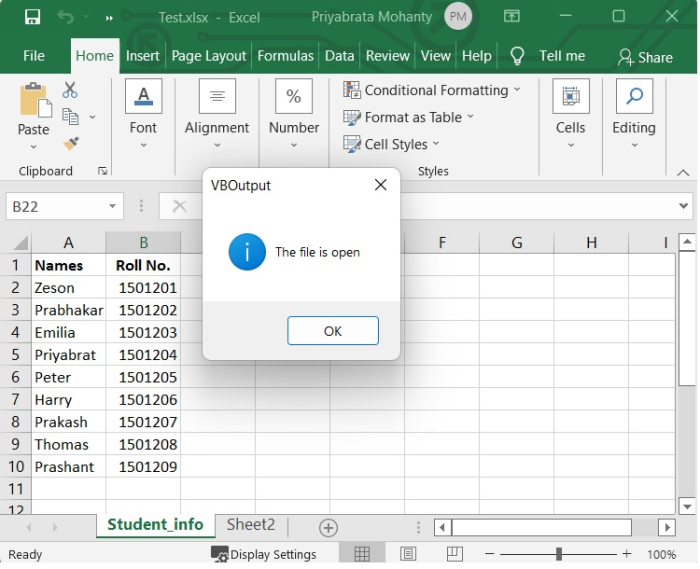Click the Format Painter brush icon
This screenshot has width=700, height=569.
pyautogui.click(x=71, y=144)
